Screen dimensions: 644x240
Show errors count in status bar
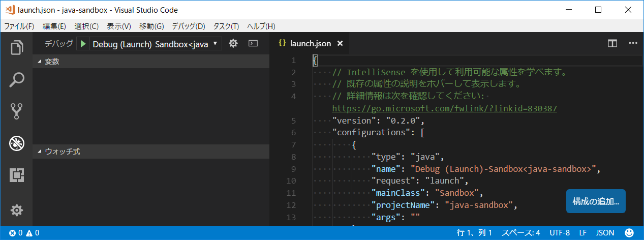[x=16, y=233]
